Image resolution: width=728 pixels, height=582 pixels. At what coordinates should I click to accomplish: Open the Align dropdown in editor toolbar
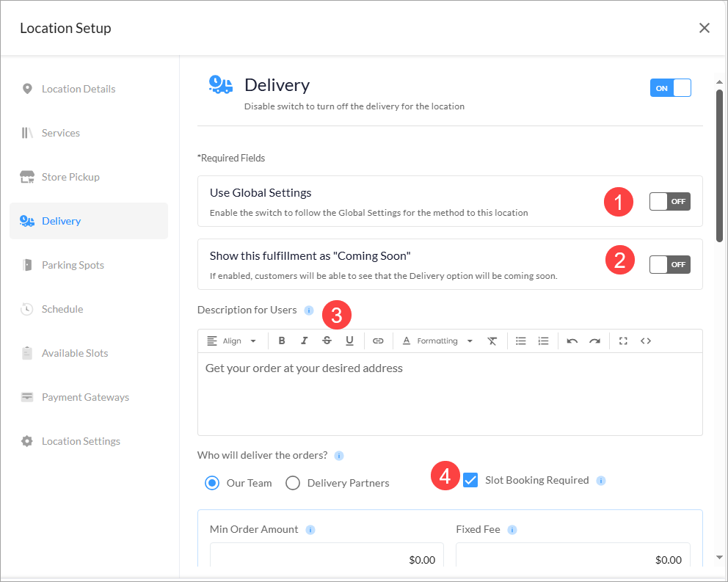pyautogui.click(x=231, y=341)
